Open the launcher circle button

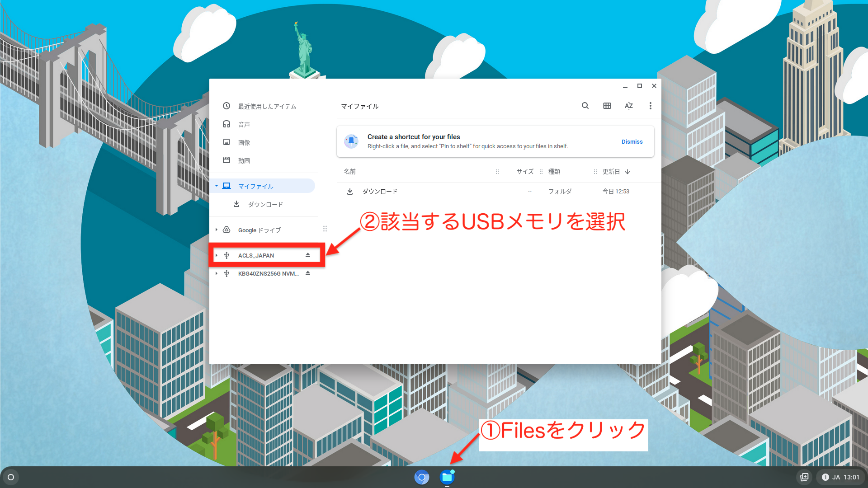point(11,477)
